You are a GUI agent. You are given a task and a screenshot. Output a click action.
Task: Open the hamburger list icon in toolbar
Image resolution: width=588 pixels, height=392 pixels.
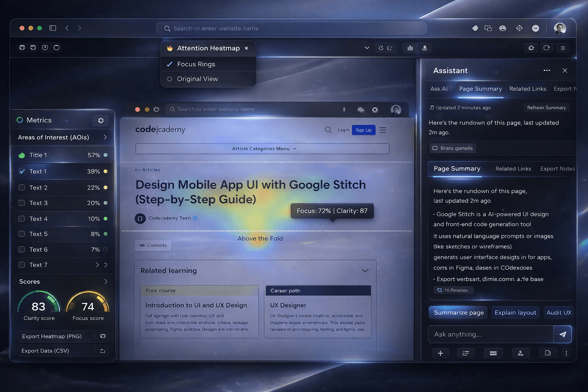[x=563, y=48]
